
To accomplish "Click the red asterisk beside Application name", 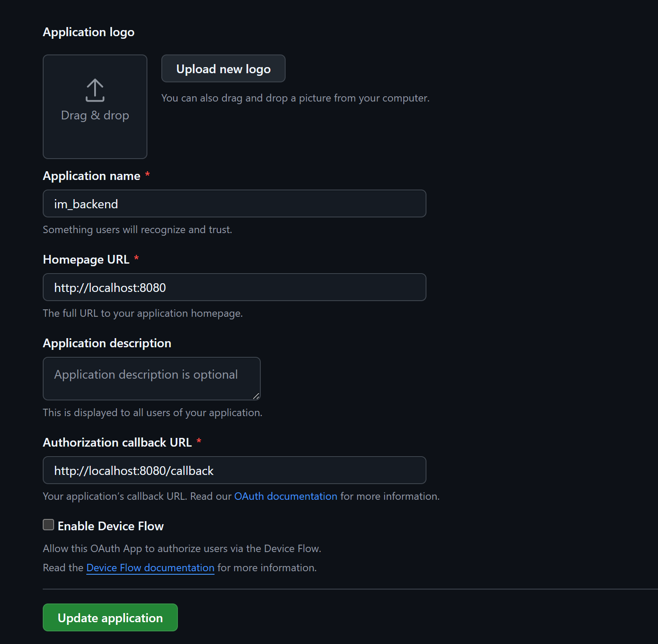I will pos(147,175).
